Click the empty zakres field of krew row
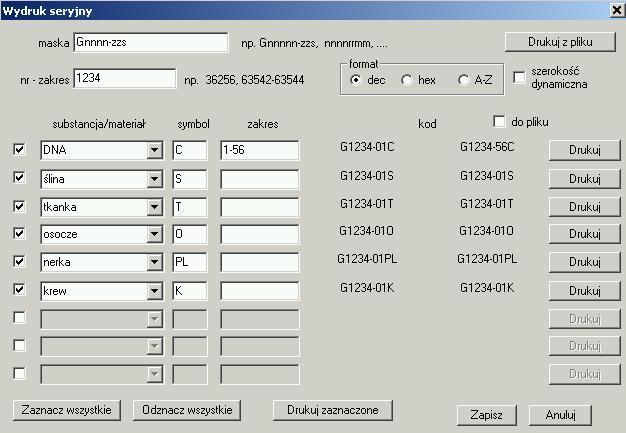This screenshot has width=626, height=433. coord(260,291)
